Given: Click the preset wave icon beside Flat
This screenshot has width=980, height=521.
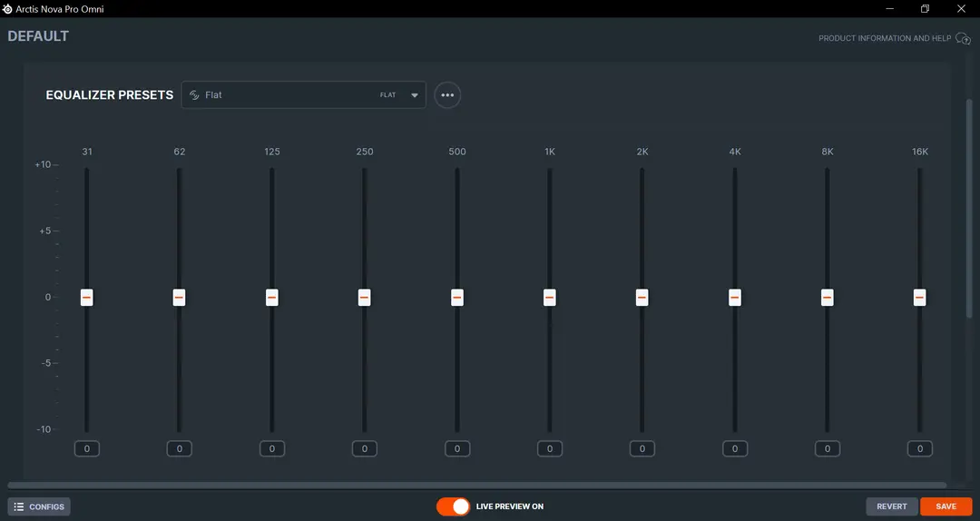Looking at the screenshot, I should [x=194, y=95].
